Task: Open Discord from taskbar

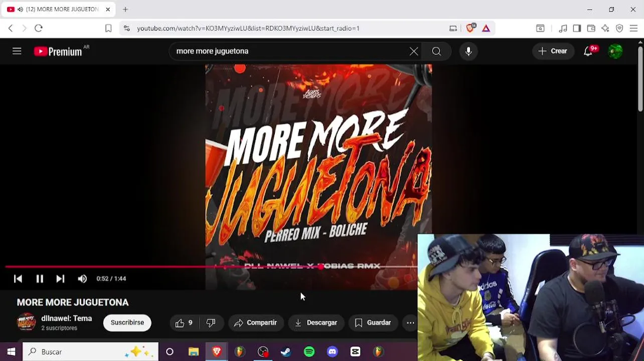Action: tap(332, 352)
